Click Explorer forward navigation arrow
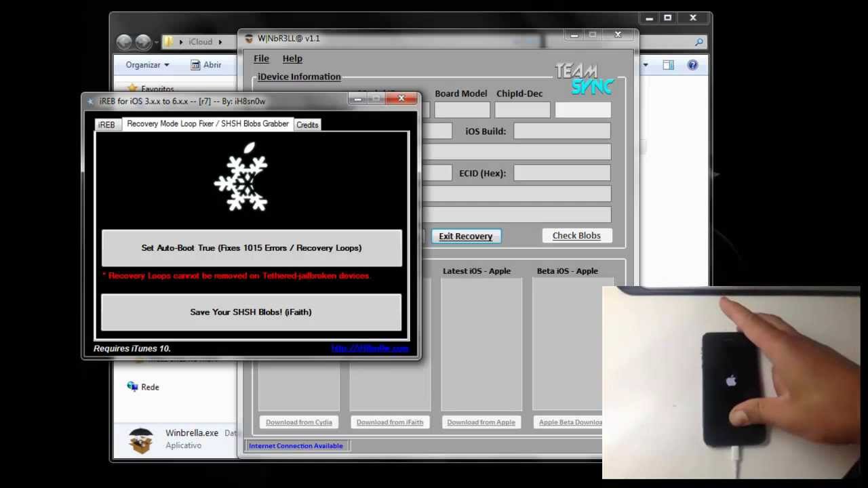The width and height of the screenshot is (868, 488). click(143, 42)
